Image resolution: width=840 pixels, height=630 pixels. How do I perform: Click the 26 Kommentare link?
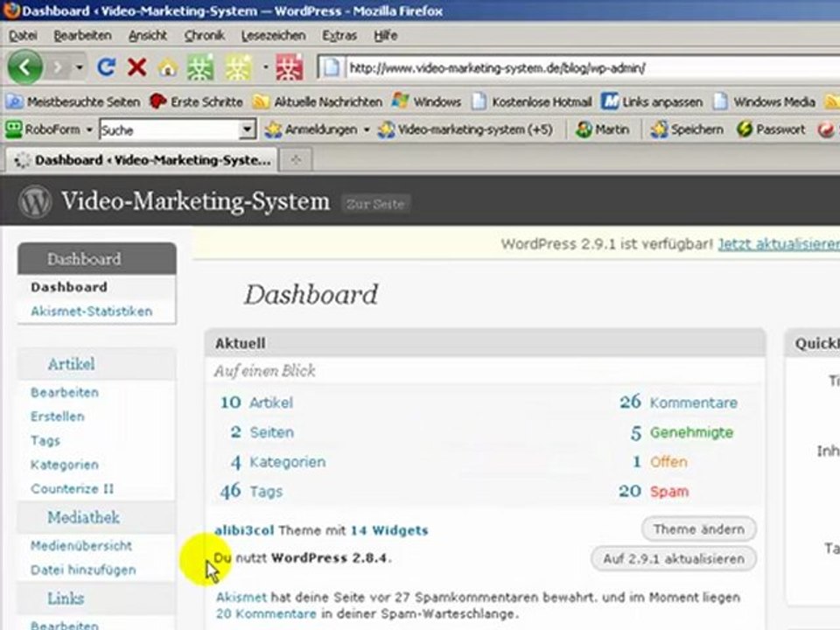click(x=678, y=402)
